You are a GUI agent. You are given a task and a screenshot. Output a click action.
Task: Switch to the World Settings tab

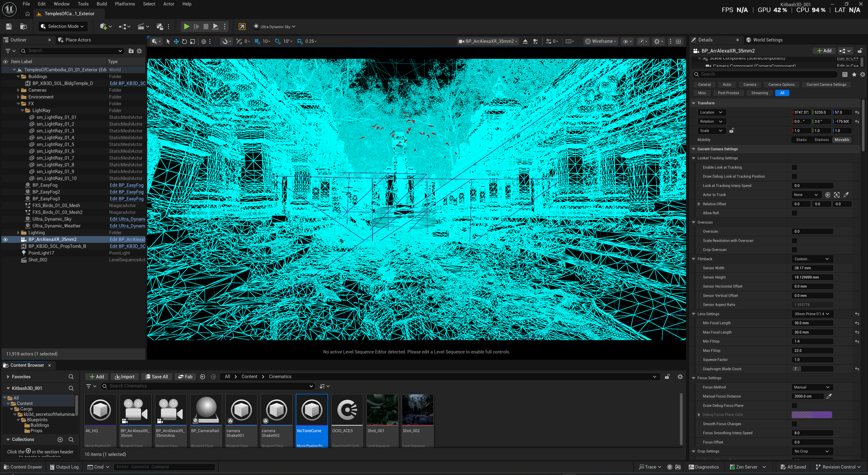click(764, 40)
